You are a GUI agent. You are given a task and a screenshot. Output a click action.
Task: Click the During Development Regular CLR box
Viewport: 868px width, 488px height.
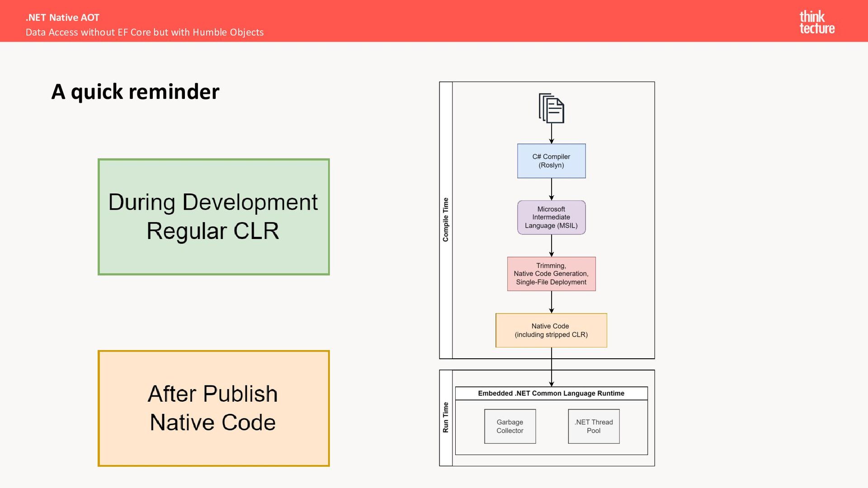(213, 217)
